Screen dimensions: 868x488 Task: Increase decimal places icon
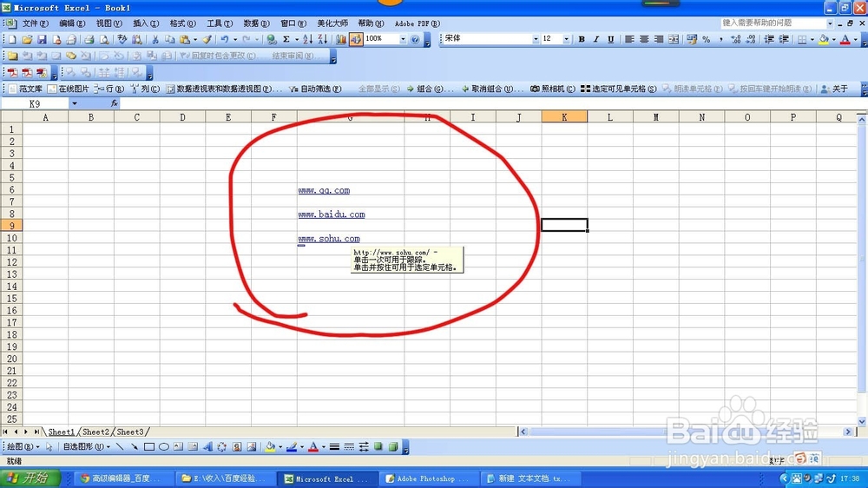pyautogui.click(x=736, y=39)
